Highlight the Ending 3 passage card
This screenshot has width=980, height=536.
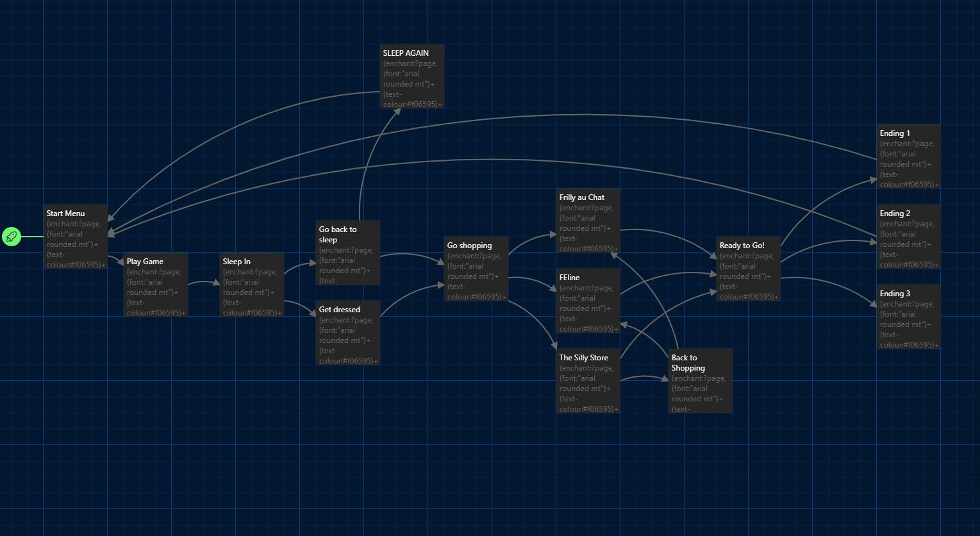coord(909,317)
